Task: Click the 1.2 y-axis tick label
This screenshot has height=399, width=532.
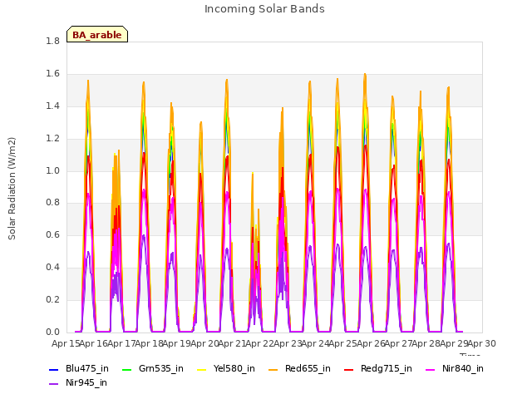Action: coord(52,139)
